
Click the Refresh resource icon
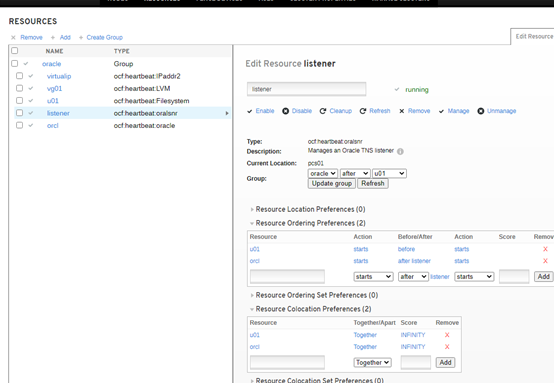tap(363, 111)
